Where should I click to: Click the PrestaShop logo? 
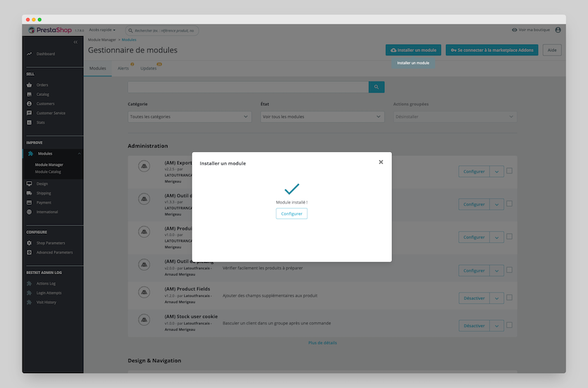pyautogui.click(x=50, y=30)
